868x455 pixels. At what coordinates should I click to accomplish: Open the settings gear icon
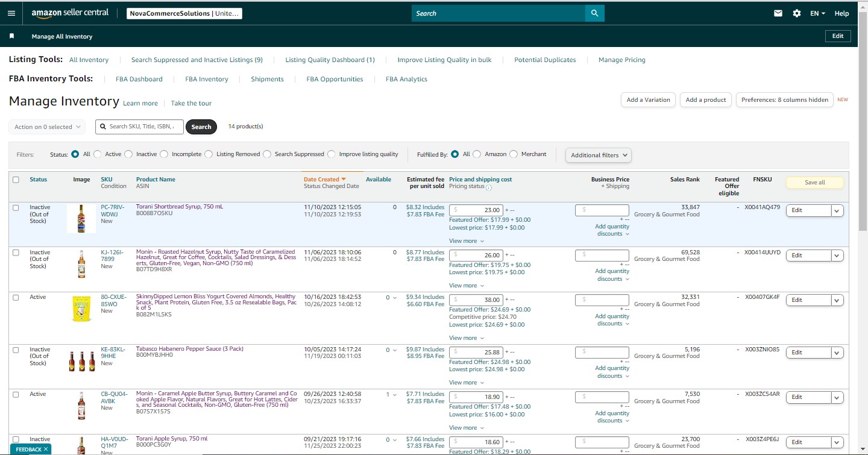(x=797, y=13)
